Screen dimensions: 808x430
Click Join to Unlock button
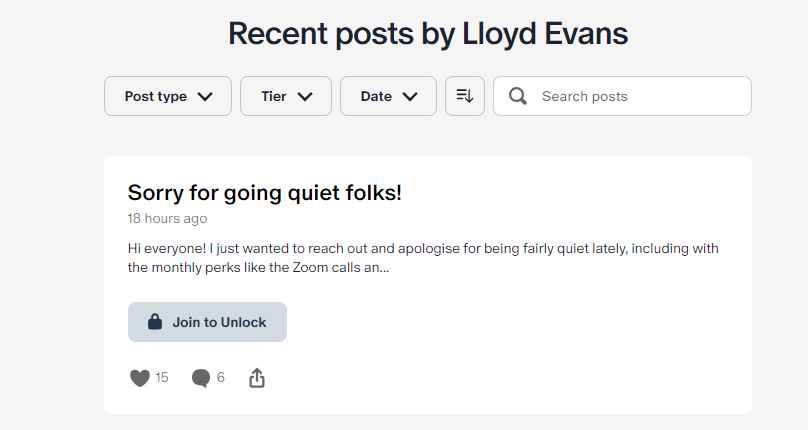tap(207, 322)
